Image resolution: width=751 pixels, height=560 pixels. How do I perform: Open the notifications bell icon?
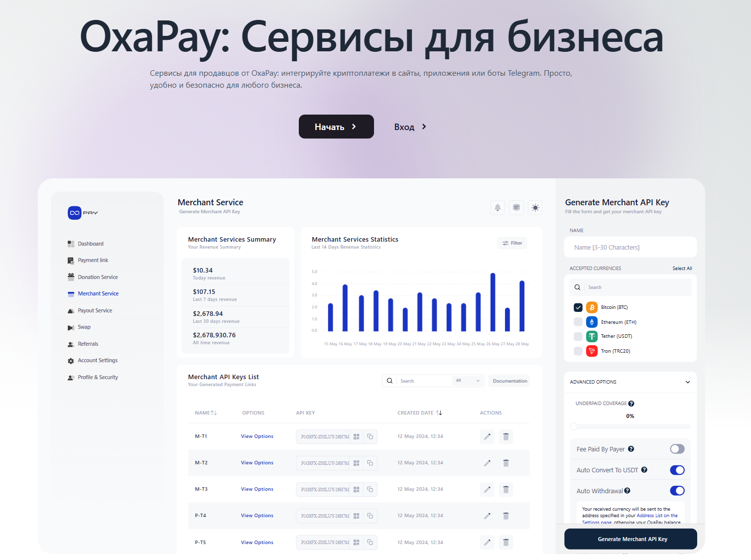[x=498, y=208]
